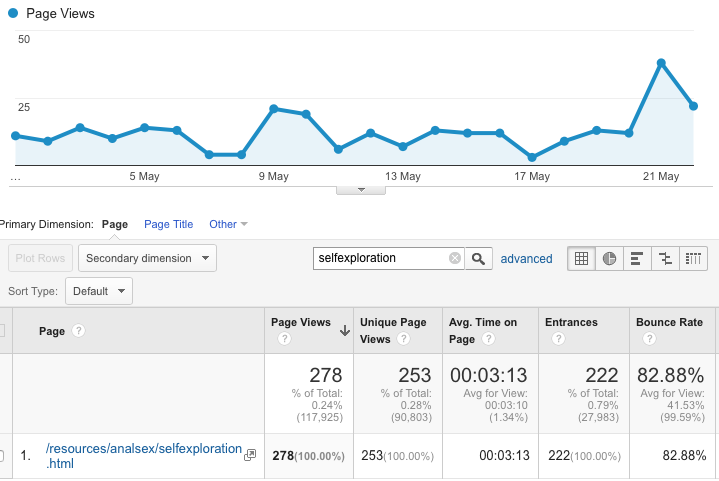Select the performance bar view icon

[x=637, y=258]
